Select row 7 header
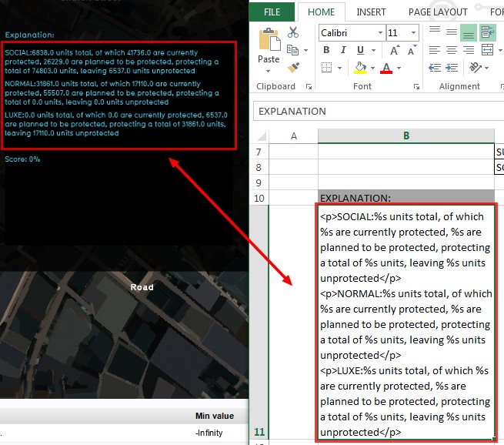The image size is (504, 445). point(259,152)
